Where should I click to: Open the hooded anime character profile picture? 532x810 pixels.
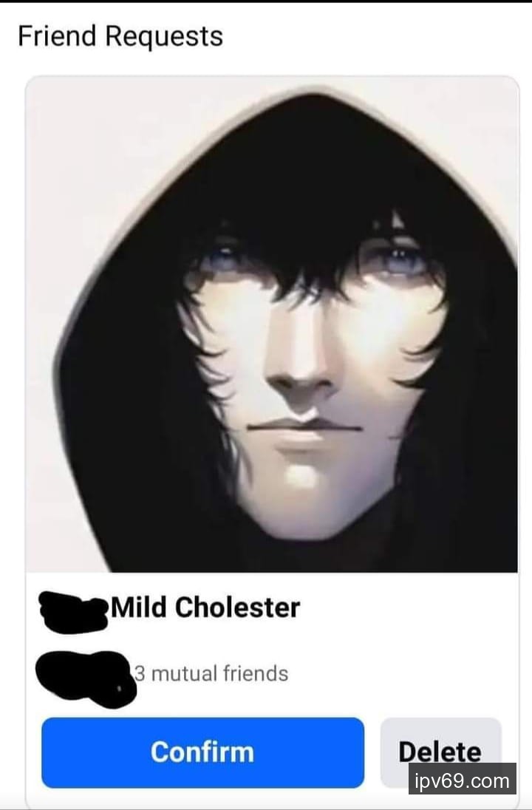[272, 324]
